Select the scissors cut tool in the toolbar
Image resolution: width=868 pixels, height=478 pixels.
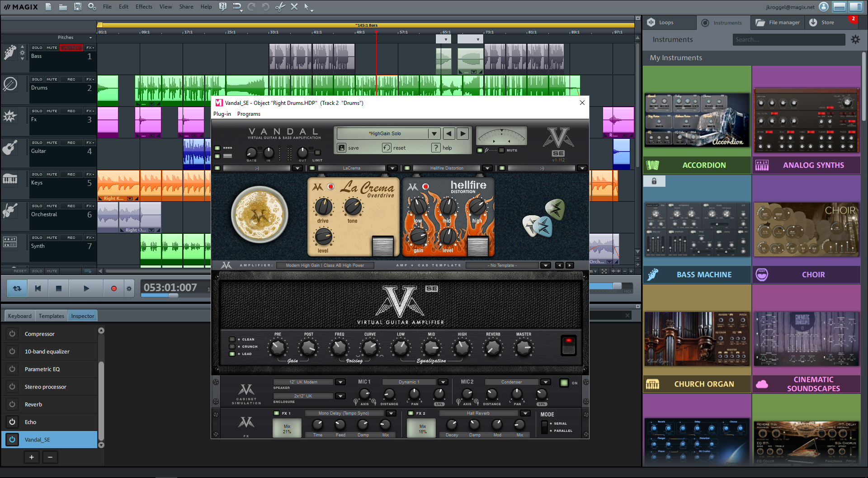(280, 6)
